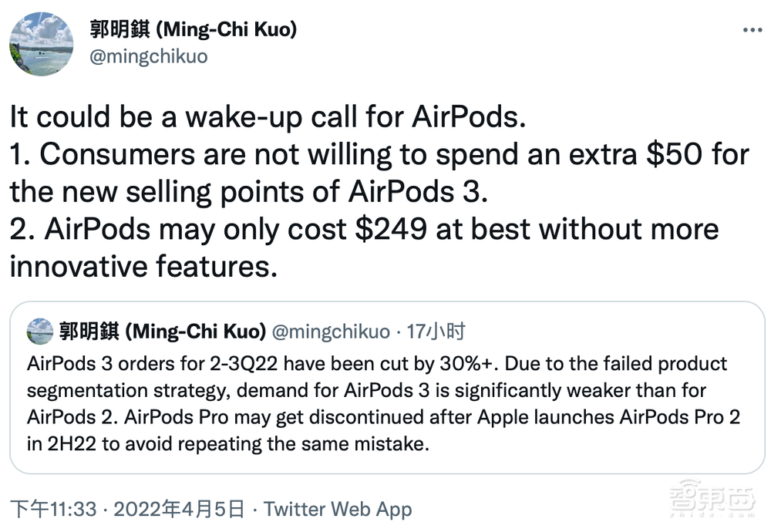
Task: Open the Twitter Web App source link
Action: 338,510
